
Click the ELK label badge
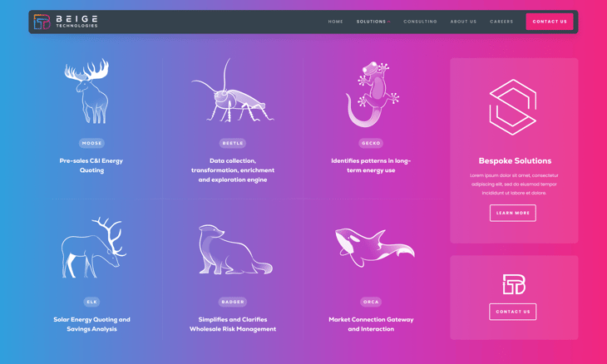coord(91,302)
